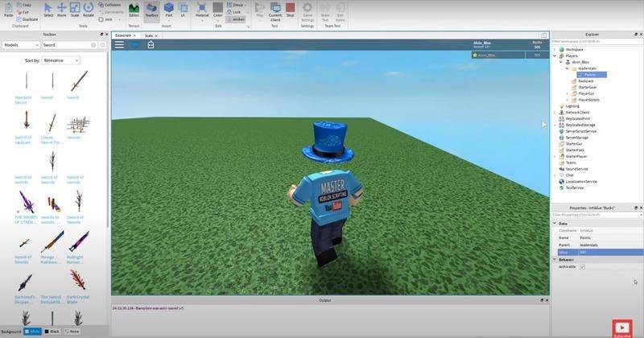Select Backpack under Alvin_Blox
644x338 pixels.
click(x=586, y=81)
